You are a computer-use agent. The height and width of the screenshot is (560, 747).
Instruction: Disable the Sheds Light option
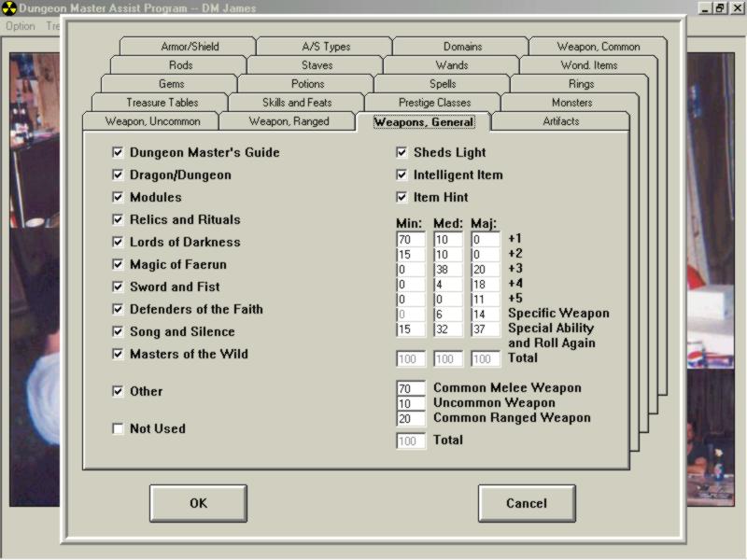click(x=402, y=152)
